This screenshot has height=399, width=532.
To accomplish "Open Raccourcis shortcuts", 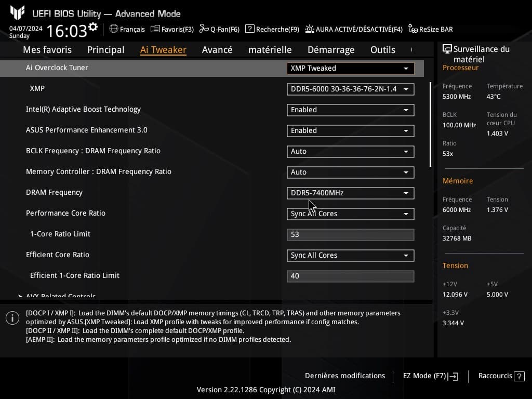I will [501, 376].
